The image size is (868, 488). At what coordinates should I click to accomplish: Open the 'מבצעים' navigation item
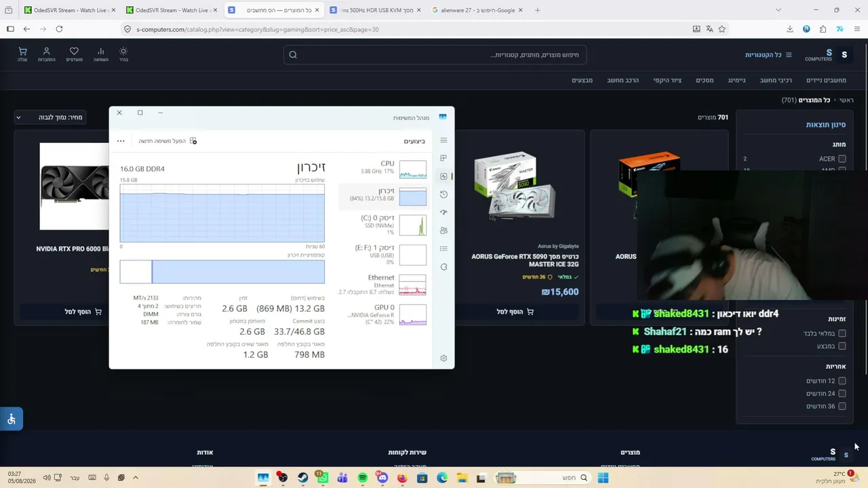[x=582, y=80]
